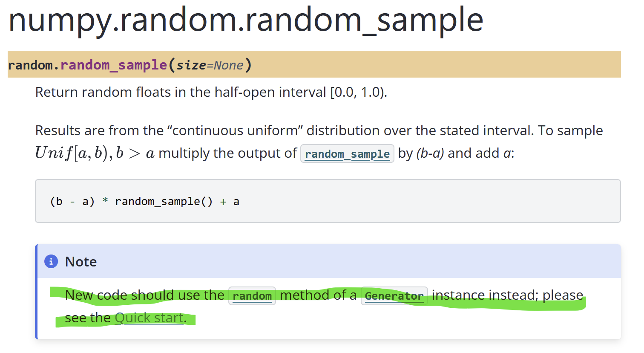Image resolution: width=644 pixels, height=353 pixels.
Task: Click the 'random.' module prefix in signature
Action: tap(34, 65)
